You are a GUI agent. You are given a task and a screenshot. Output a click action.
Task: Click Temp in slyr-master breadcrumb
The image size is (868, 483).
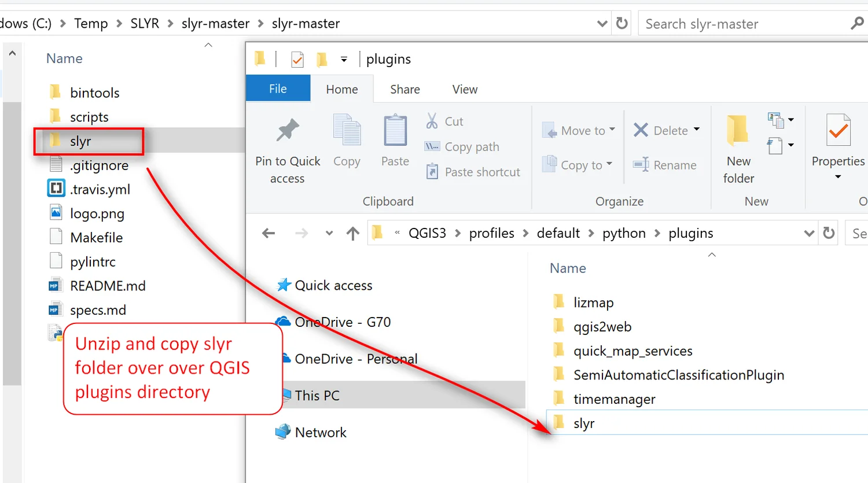click(x=91, y=24)
